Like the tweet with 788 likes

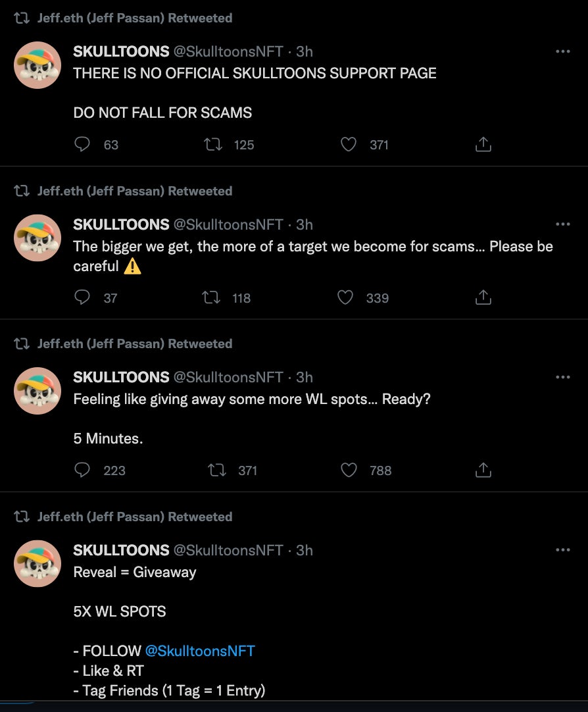click(x=349, y=470)
